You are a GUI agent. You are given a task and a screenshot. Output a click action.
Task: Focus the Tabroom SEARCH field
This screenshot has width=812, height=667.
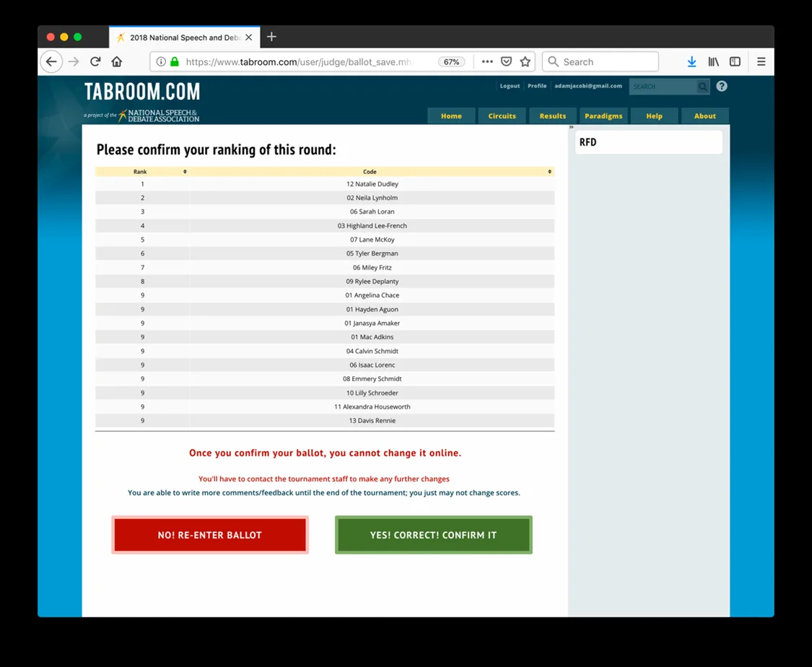pos(663,87)
